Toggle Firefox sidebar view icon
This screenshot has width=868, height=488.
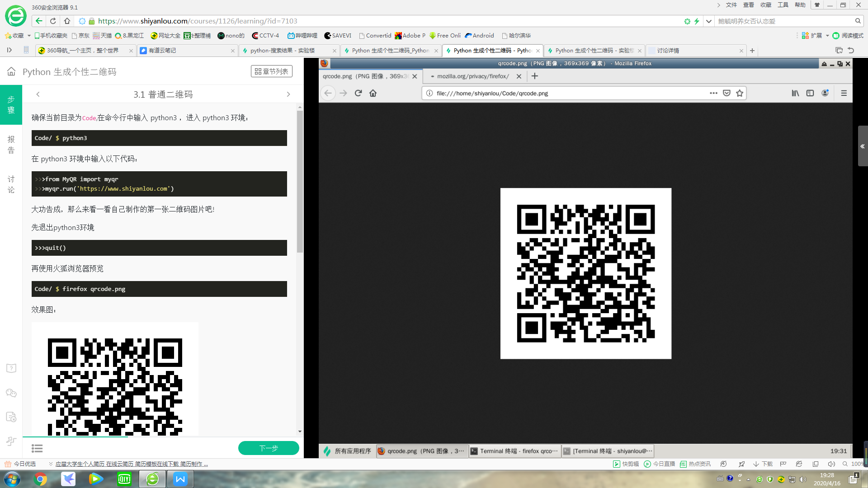[810, 93]
